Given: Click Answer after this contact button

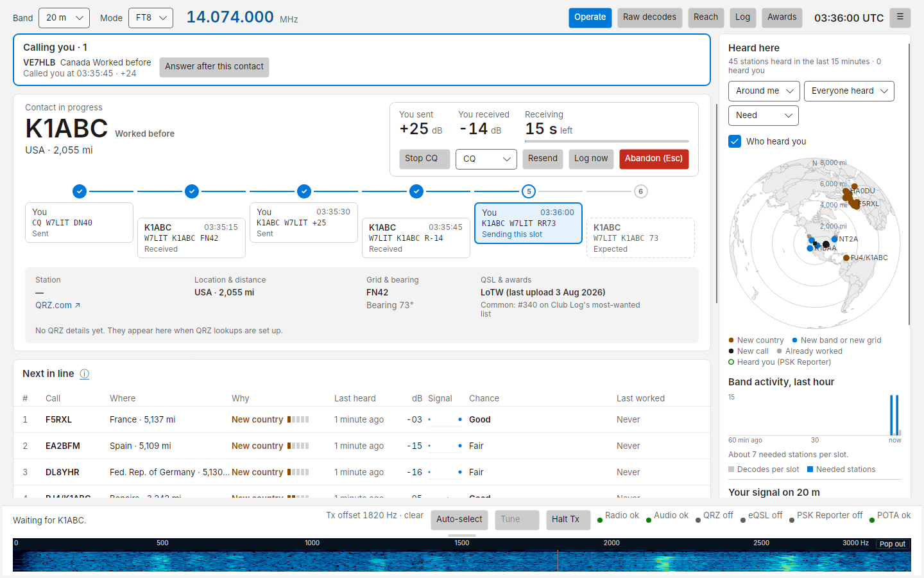Looking at the screenshot, I should [214, 67].
